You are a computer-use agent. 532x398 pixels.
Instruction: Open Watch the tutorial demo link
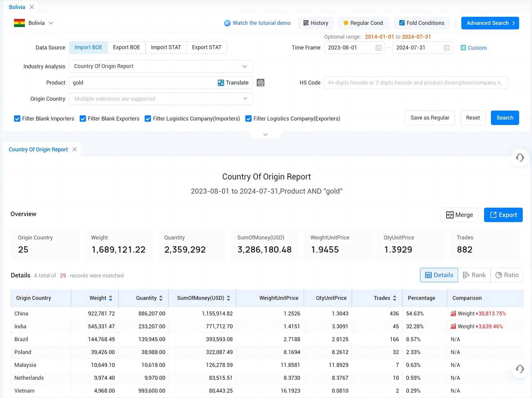[262, 23]
